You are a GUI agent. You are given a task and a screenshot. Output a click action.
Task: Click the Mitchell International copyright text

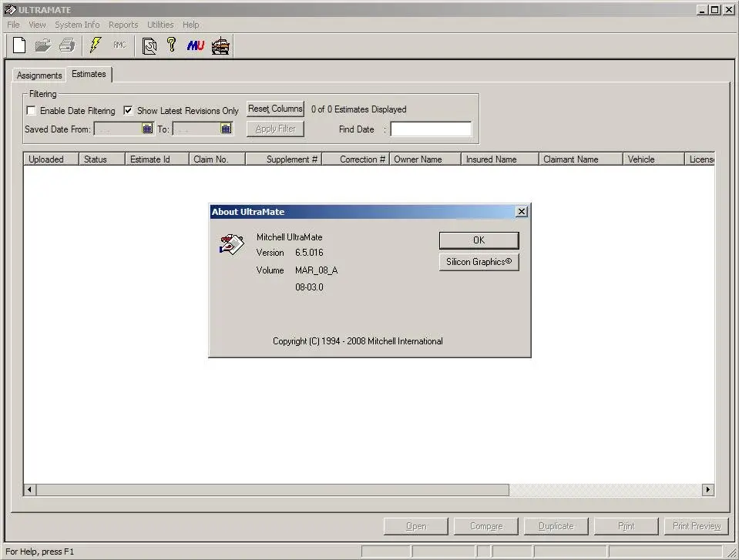coord(358,341)
